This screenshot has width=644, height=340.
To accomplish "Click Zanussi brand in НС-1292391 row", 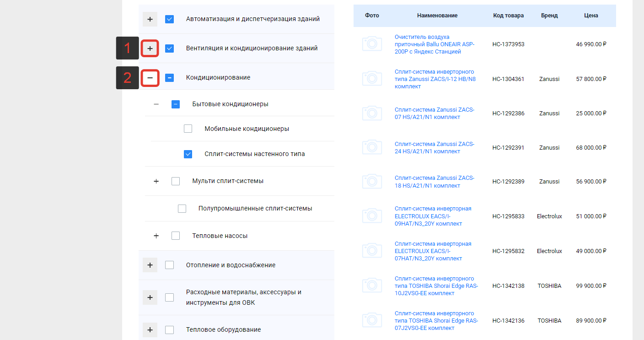I will (549, 148).
